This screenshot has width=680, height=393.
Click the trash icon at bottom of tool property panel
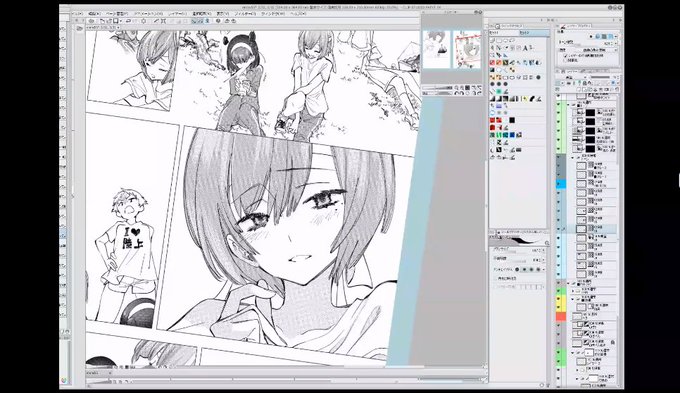[x=548, y=385]
